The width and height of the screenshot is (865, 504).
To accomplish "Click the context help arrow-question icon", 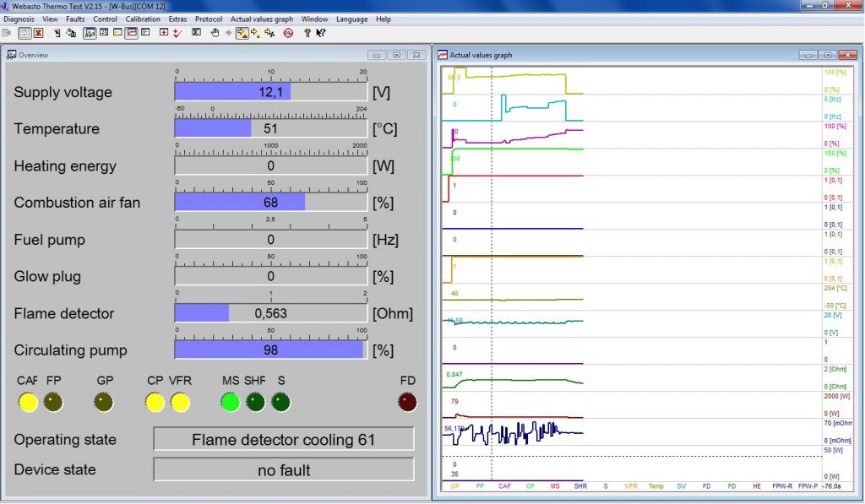I will (x=321, y=33).
